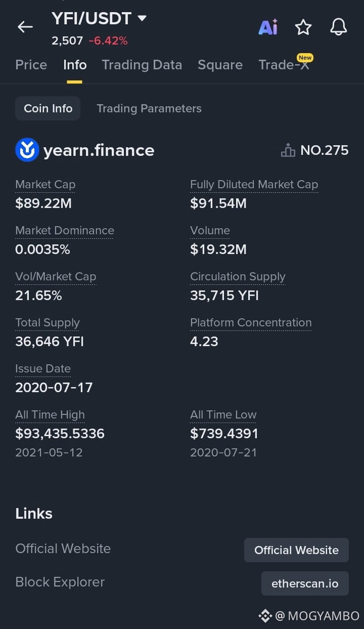Screen dimensions: 364x629
Task: Tap the Market Cap label tooltip
Action: 45,185
